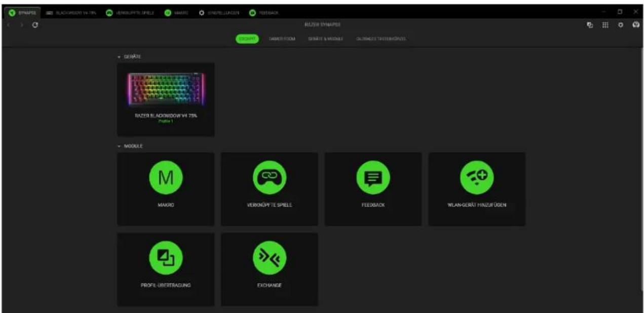The width and height of the screenshot is (644, 313).
Task: Click the Razer Synapse logo in first tab
Action: click(x=12, y=12)
